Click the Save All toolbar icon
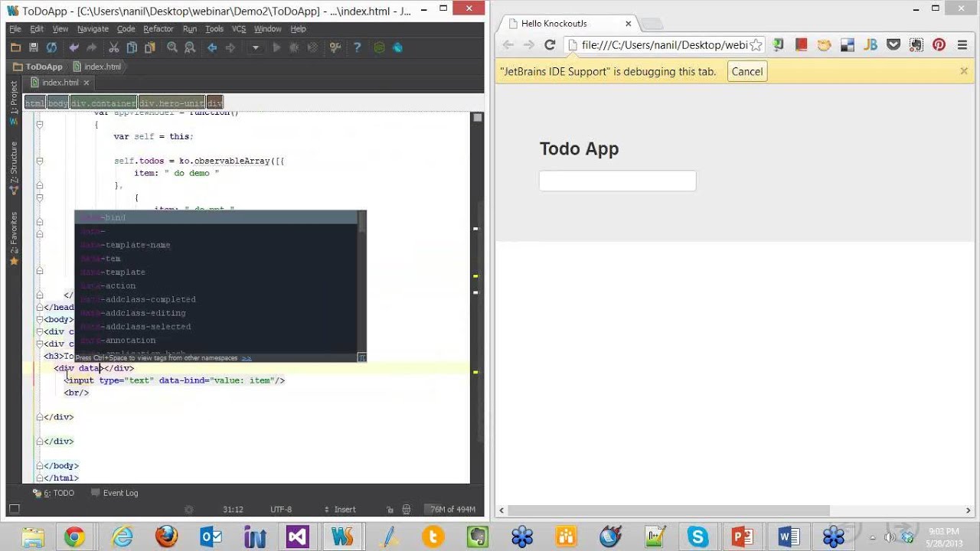Image resolution: width=980 pixels, height=551 pixels. (x=33, y=47)
